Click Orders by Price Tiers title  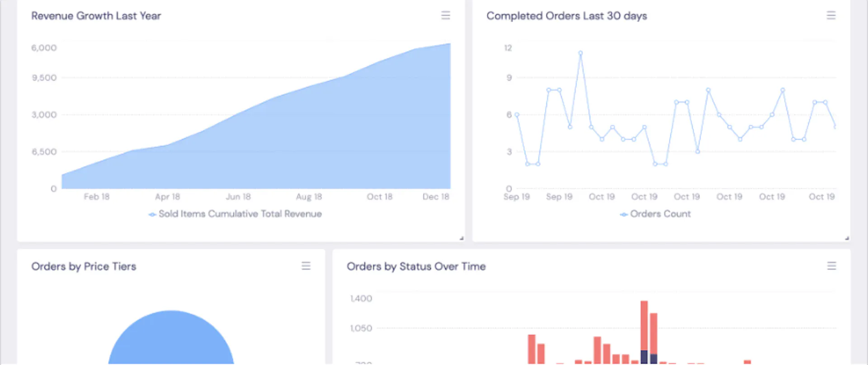tap(84, 266)
